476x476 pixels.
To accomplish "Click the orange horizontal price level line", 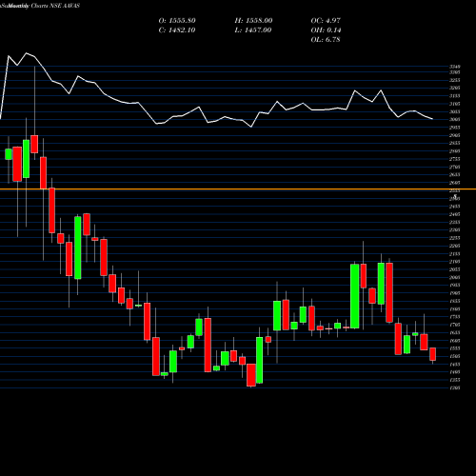I will tap(238, 189).
